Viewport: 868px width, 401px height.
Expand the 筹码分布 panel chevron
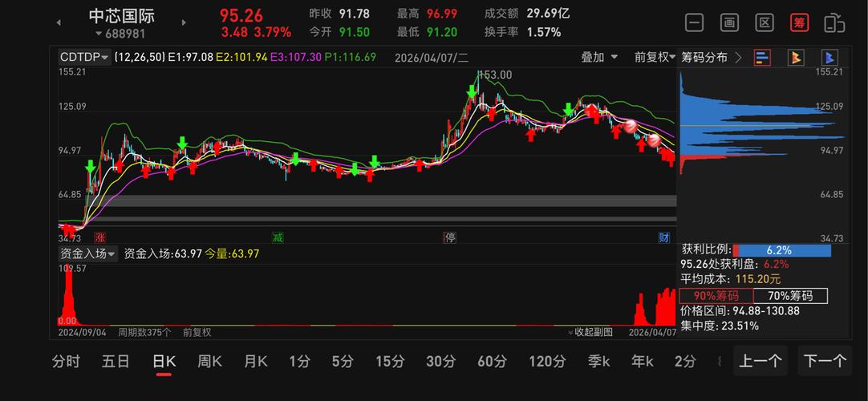click(x=738, y=58)
